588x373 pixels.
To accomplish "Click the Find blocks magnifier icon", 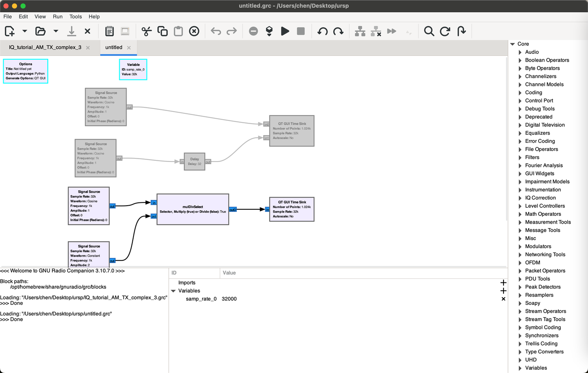I will pyautogui.click(x=429, y=31).
